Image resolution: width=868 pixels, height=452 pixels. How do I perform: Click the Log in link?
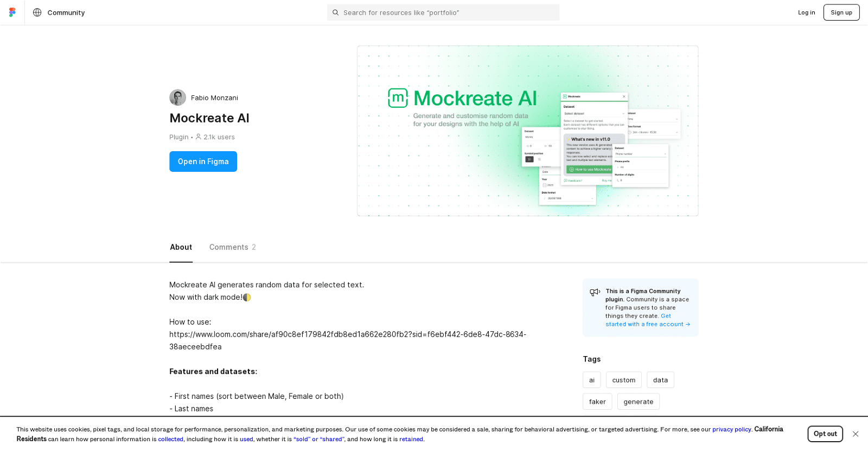(806, 12)
